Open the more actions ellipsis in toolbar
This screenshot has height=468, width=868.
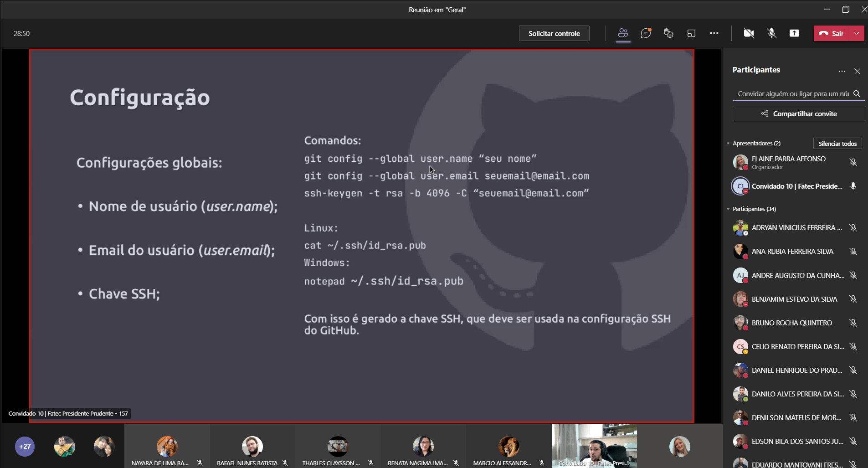(x=714, y=33)
